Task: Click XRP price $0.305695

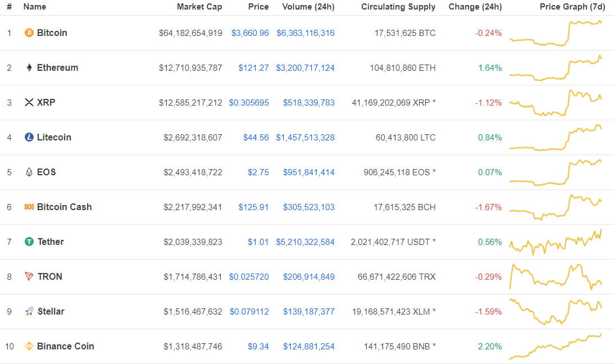Action: (x=249, y=103)
